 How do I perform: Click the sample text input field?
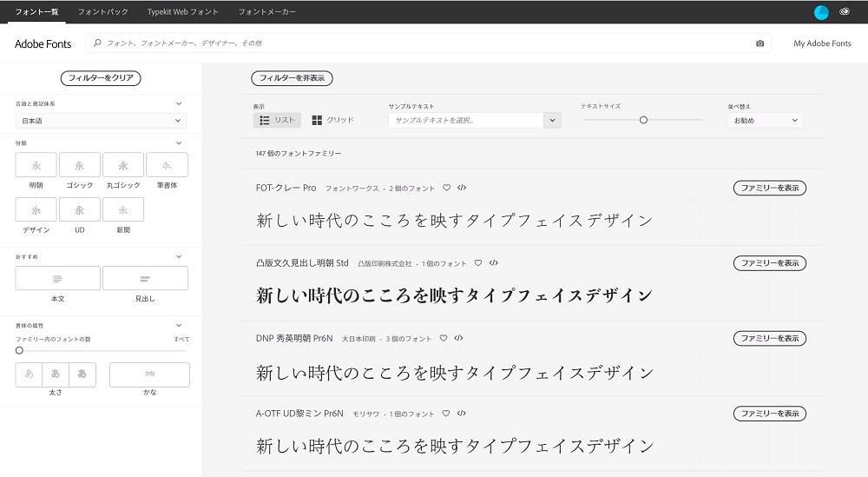[466, 120]
